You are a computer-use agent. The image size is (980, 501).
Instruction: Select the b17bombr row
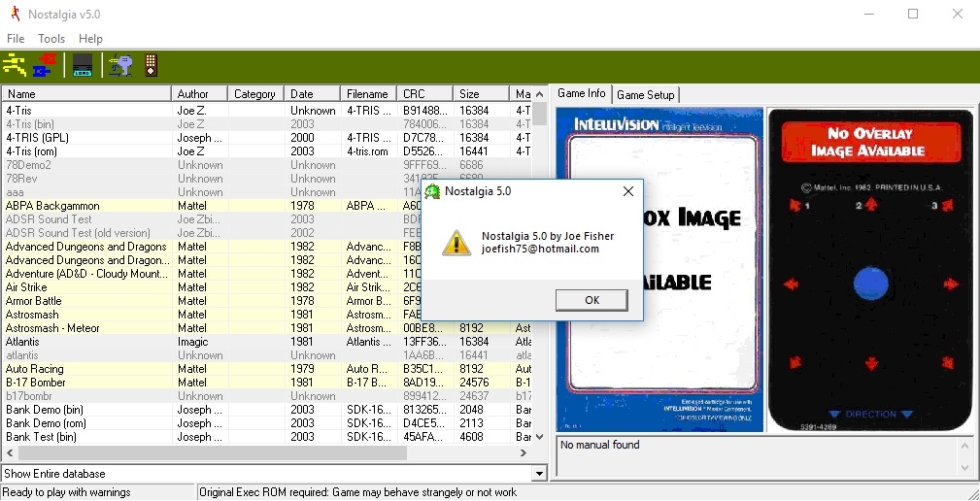point(267,396)
